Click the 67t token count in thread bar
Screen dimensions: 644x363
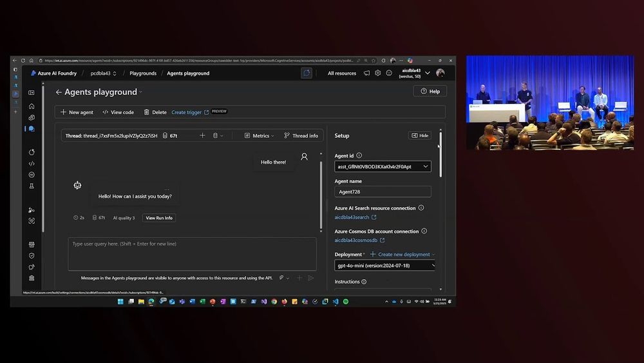coord(170,135)
